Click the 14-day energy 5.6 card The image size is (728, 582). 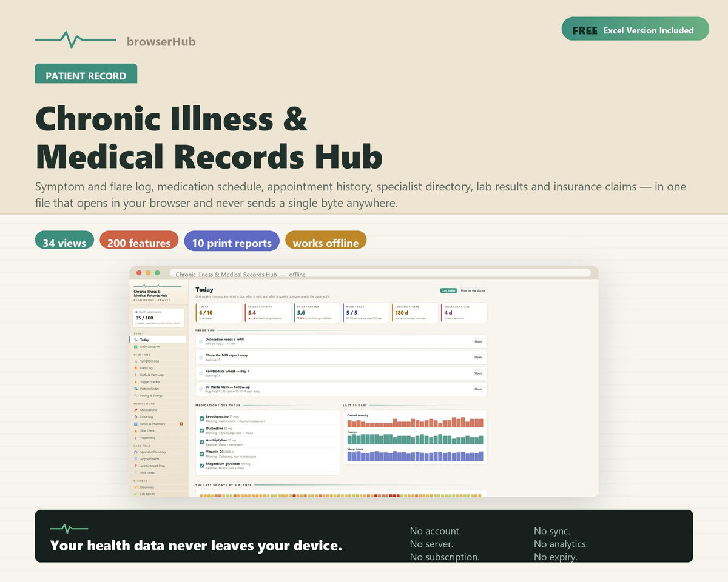[317, 313]
